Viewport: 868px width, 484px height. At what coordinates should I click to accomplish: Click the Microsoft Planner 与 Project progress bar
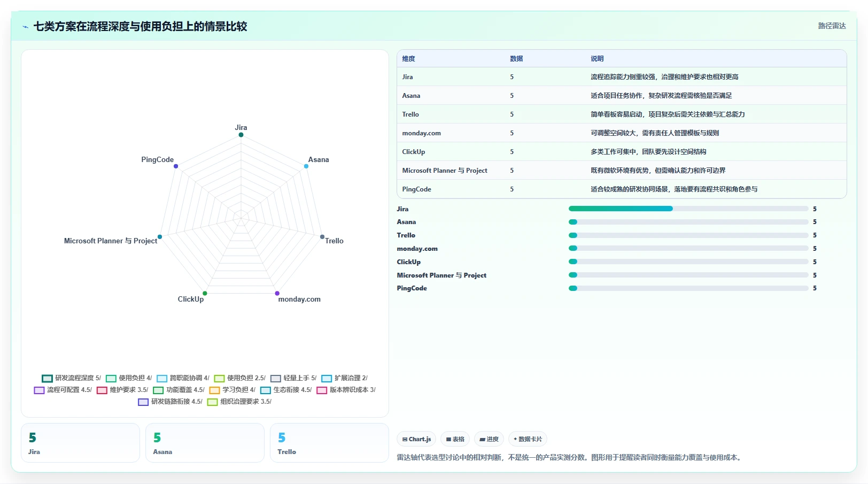[688, 275]
